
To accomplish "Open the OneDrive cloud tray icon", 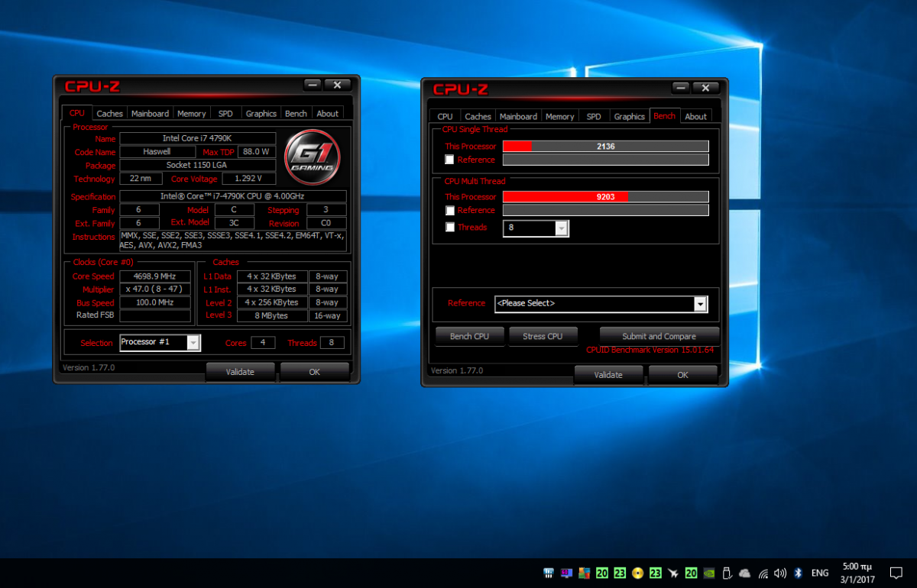I will [x=744, y=573].
